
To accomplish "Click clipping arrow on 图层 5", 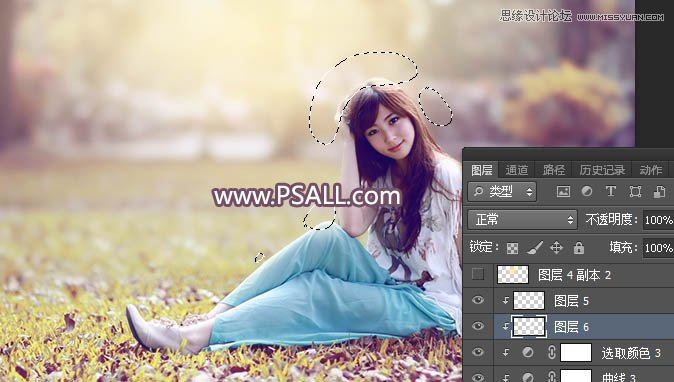I will tap(506, 301).
